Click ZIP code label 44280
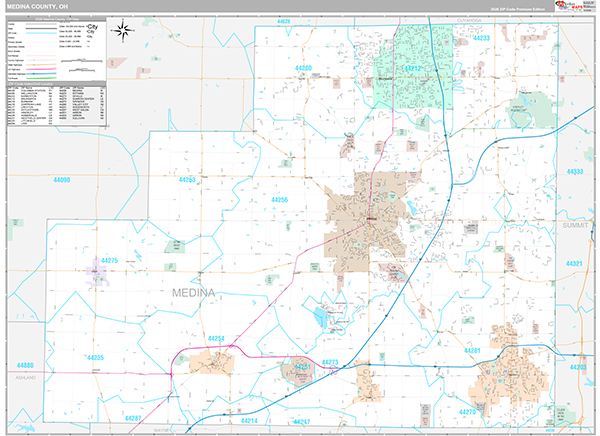 [x=303, y=68]
